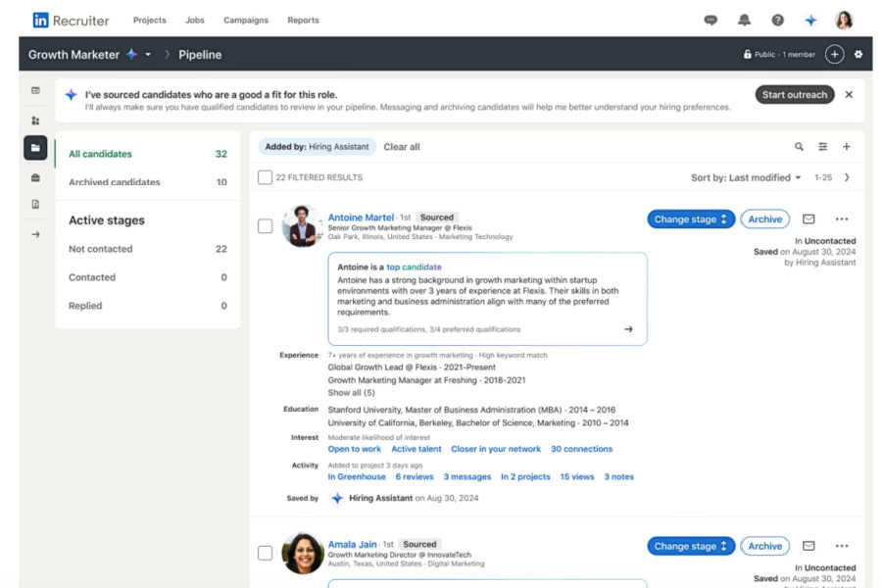Image resolution: width=882 pixels, height=588 pixels.
Task: Open the LinkedIn Recruiter home logo
Action: pos(71,21)
